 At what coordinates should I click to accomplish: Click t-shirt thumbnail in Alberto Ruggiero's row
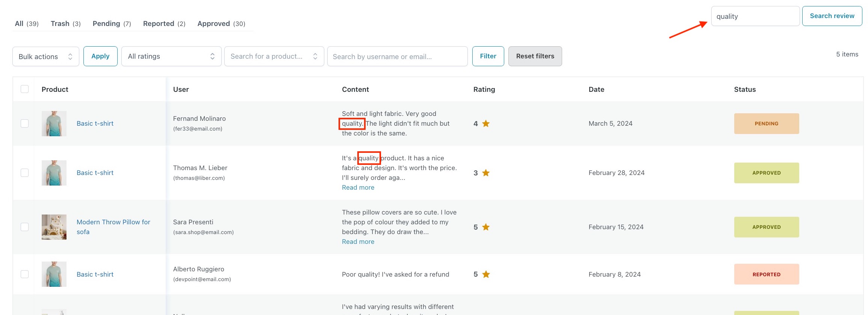click(x=54, y=274)
